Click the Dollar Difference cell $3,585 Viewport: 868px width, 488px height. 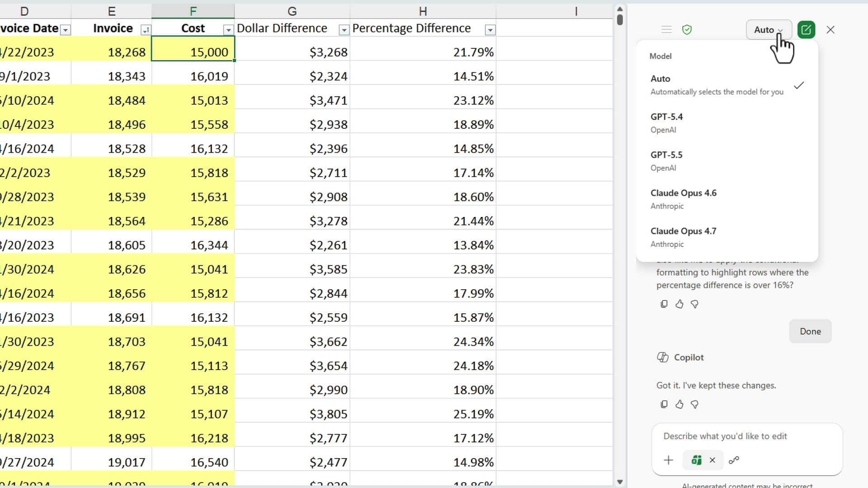point(292,266)
